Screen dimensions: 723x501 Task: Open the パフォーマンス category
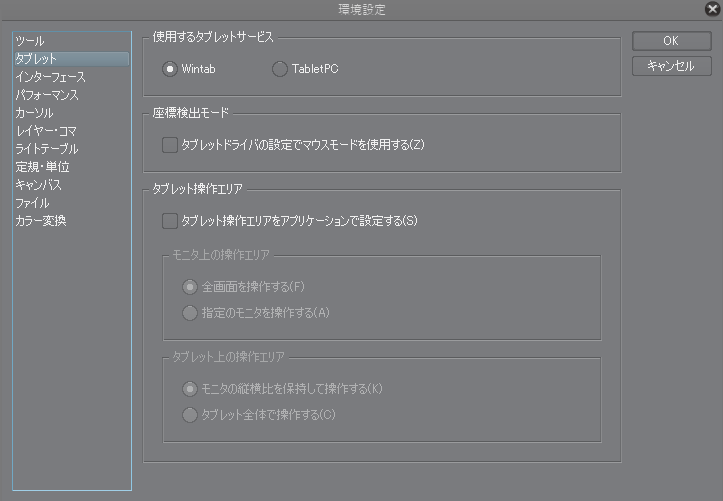tap(71, 95)
